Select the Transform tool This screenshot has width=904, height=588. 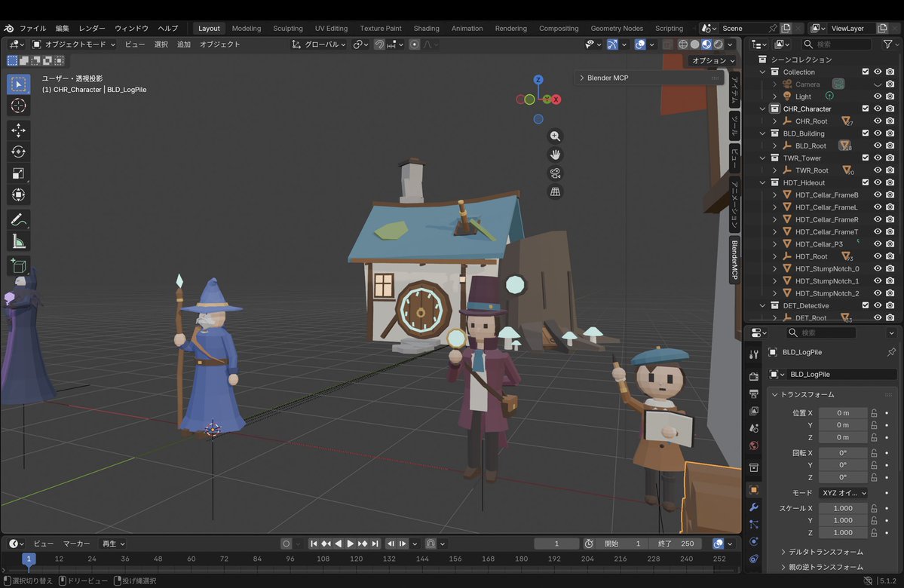tap(18, 194)
